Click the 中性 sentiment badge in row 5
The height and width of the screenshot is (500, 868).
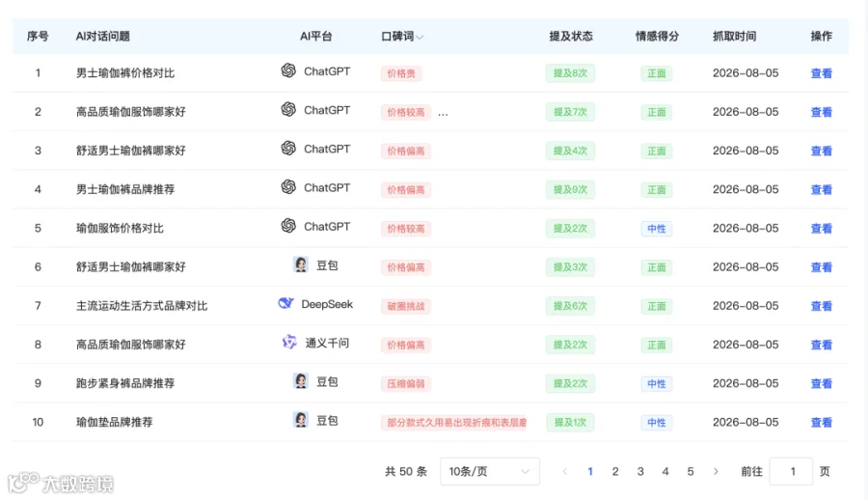point(657,229)
